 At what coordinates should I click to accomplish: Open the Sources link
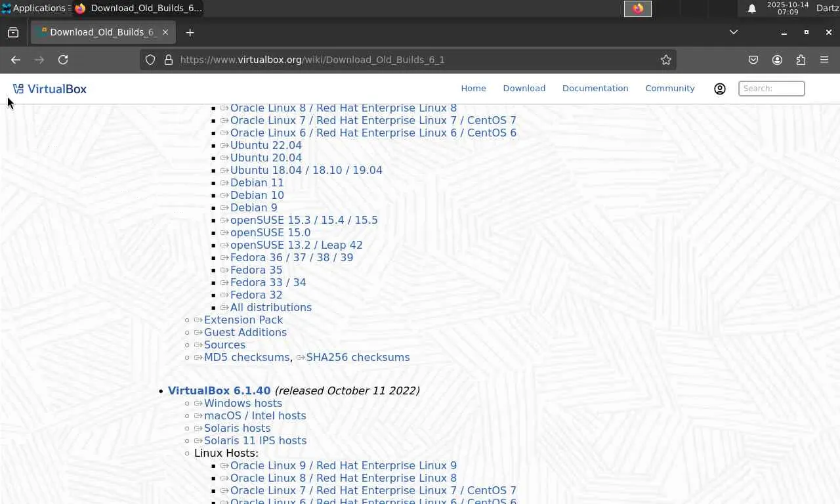224,345
